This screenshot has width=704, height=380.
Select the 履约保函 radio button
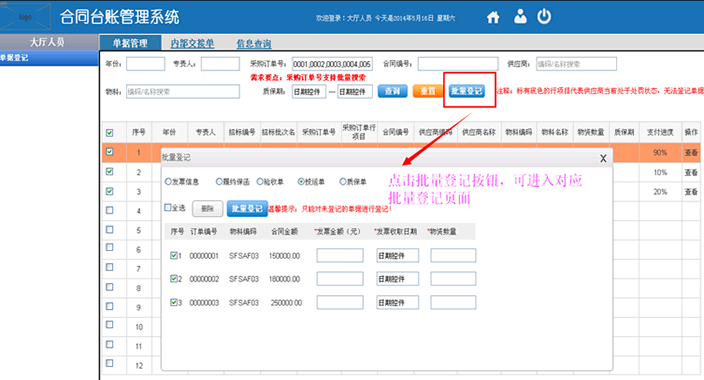[x=219, y=181]
